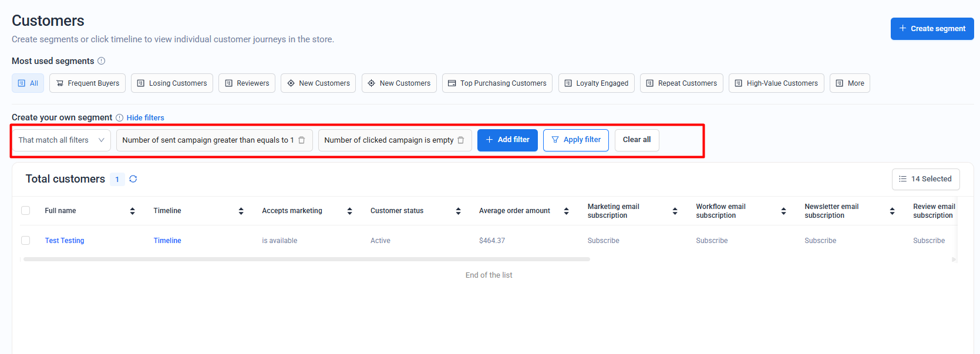Open the 14 Selected columns dropdown
This screenshot has height=354, width=980.
click(925, 179)
